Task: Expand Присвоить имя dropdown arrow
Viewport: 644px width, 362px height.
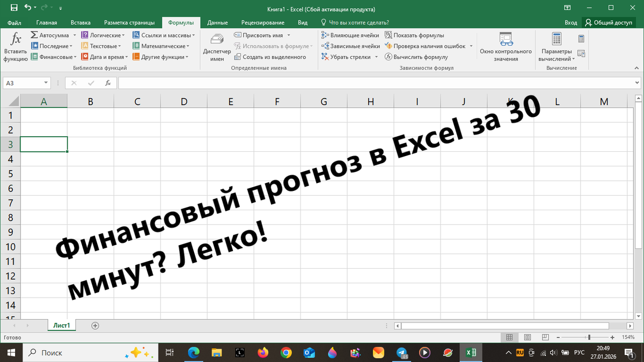Action: (289, 35)
